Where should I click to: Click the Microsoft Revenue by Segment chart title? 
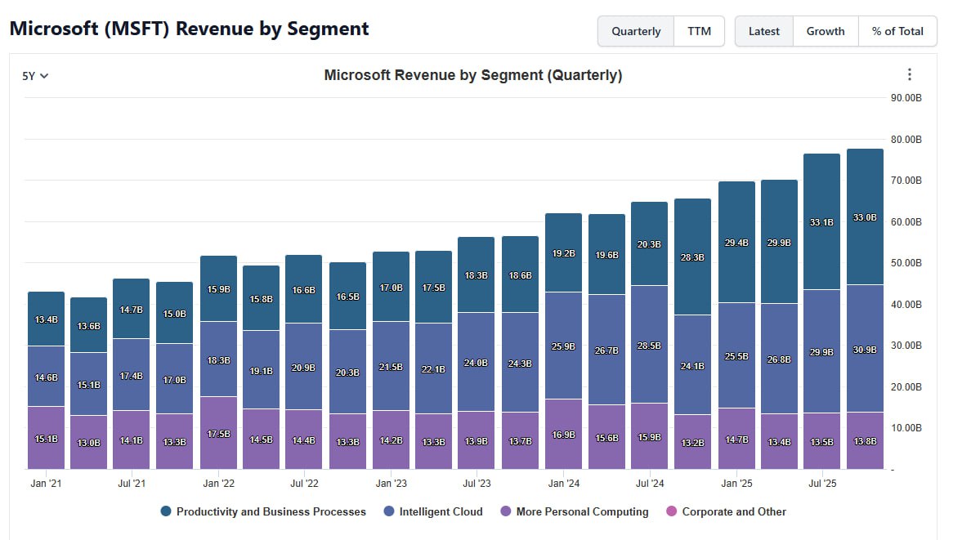(x=472, y=75)
